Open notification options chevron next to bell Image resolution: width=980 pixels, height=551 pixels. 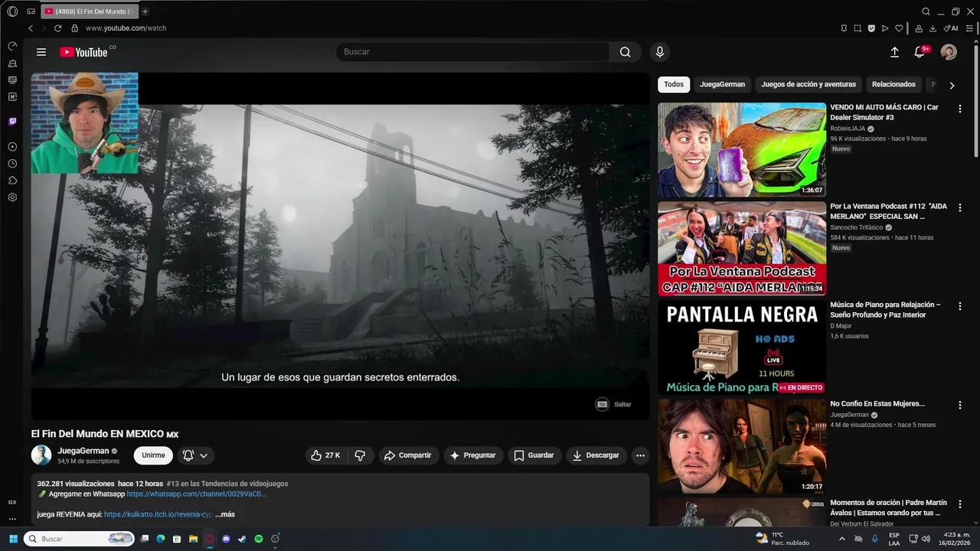pos(204,455)
